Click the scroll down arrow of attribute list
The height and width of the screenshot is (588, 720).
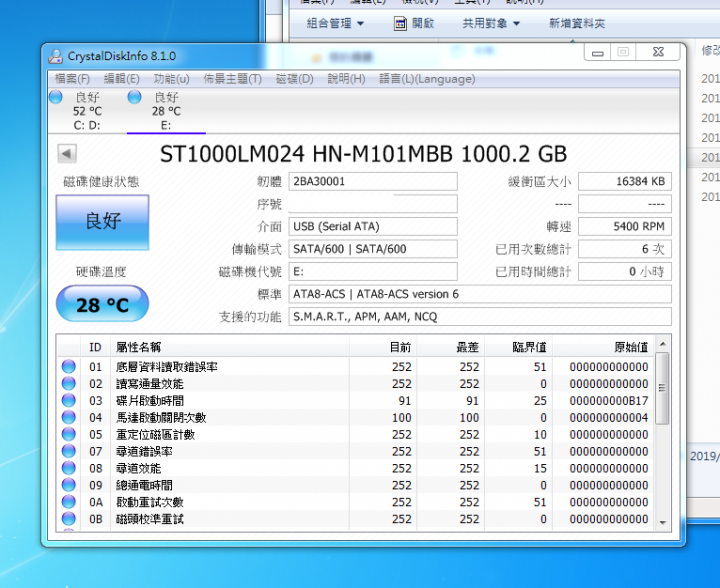tap(663, 522)
